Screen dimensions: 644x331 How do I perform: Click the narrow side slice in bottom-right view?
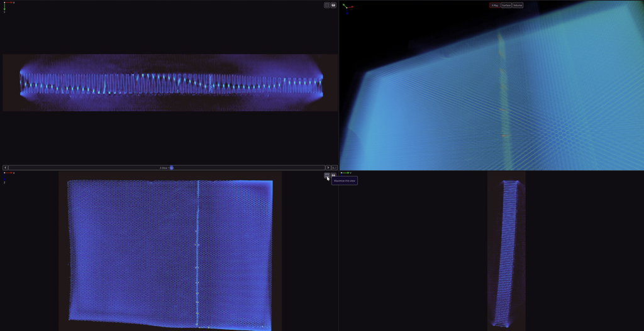click(506, 251)
